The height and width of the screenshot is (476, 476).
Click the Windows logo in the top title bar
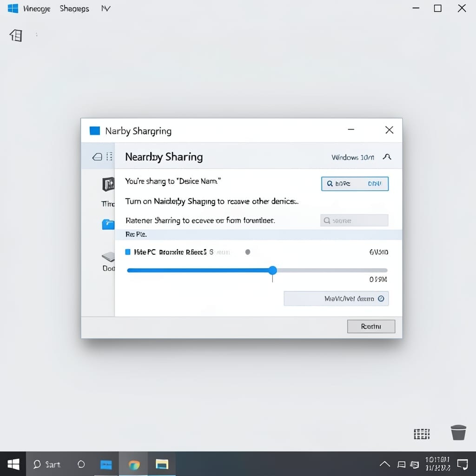point(13,8)
